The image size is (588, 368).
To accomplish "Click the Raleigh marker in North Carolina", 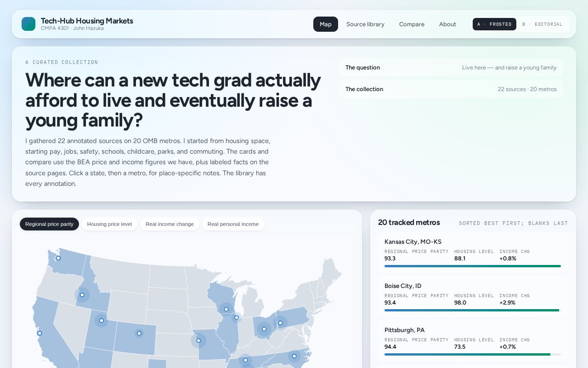I will (x=294, y=356).
